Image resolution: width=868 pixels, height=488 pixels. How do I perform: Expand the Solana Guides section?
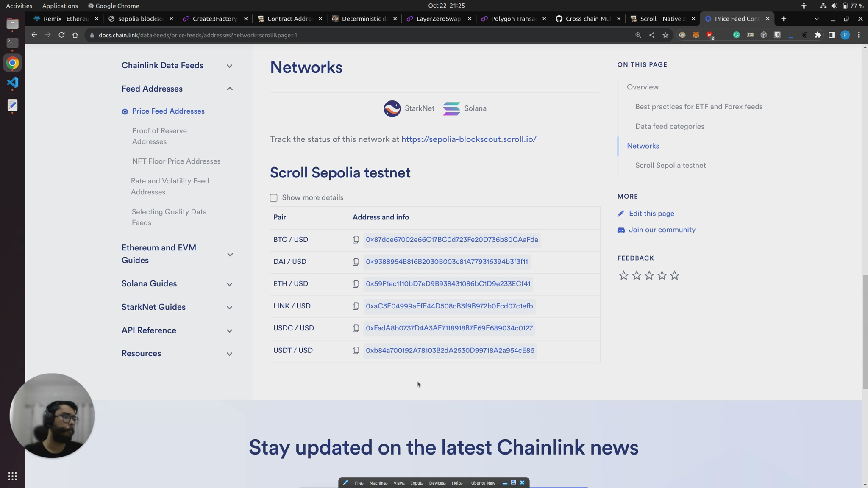click(x=229, y=284)
